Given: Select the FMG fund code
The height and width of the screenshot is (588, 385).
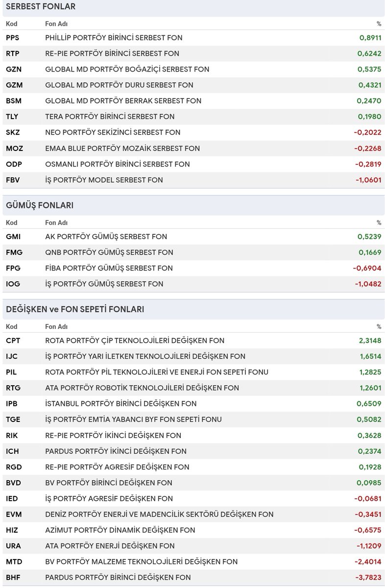Looking at the screenshot, I should coord(14,252).
